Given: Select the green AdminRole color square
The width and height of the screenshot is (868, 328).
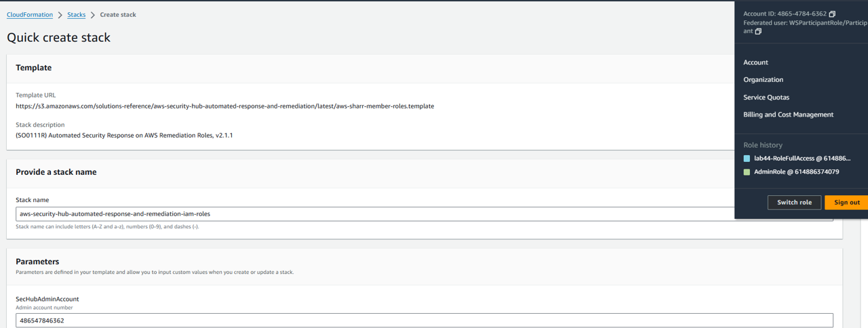Looking at the screenshot, I should click(x=747, y=172).
